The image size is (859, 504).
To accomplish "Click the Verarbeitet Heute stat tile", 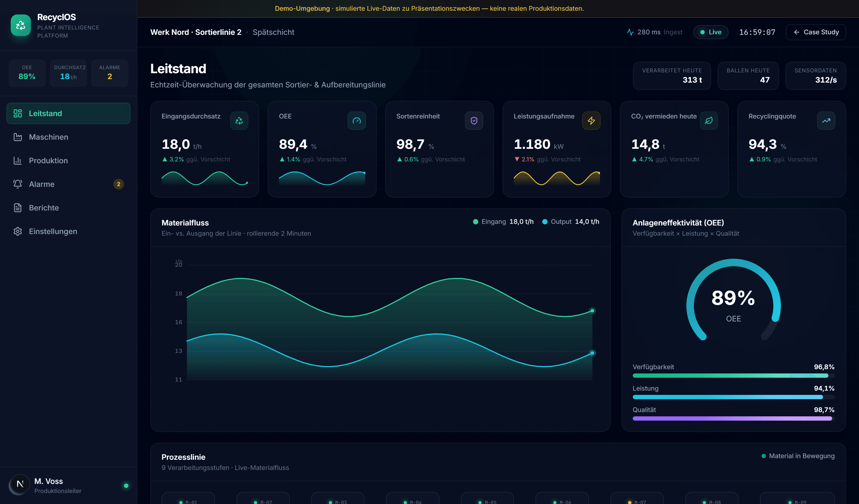I will coord(672,76).
